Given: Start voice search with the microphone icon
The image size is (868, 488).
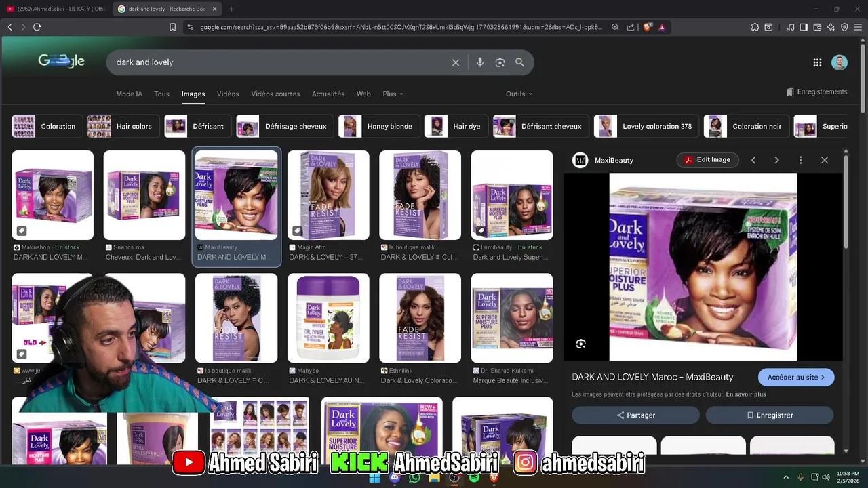Looking at the screenshot, I should coord(480,62).
